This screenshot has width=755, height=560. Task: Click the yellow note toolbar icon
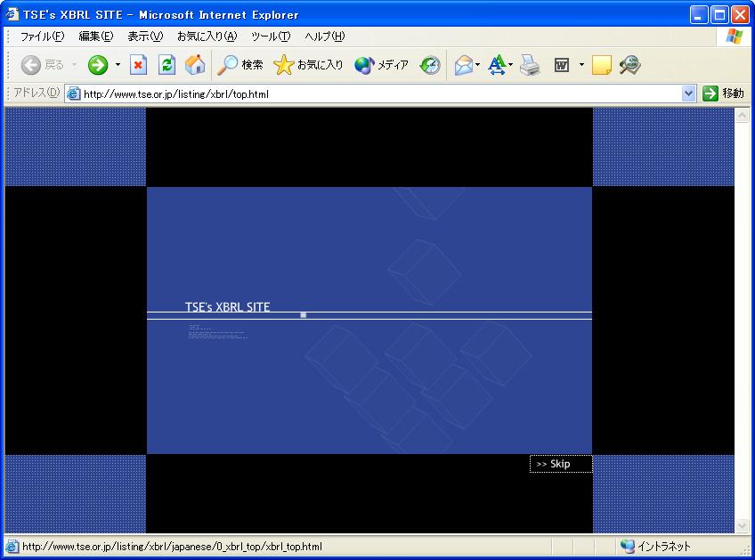click(602, 65)
